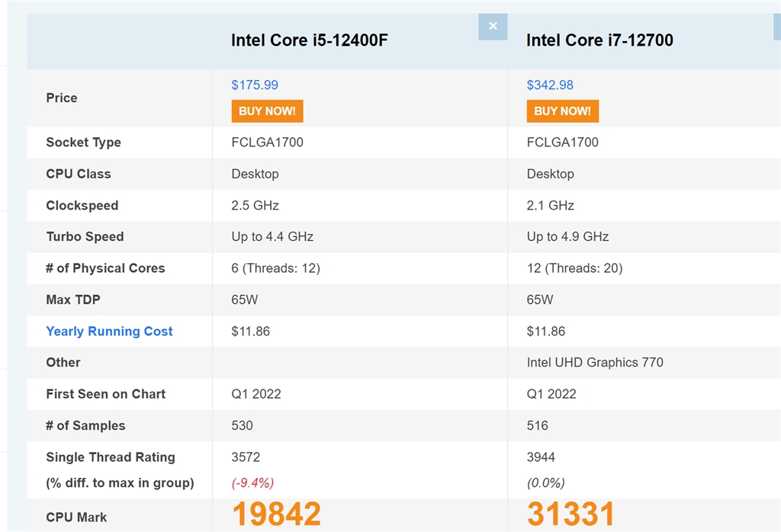
Task: Click the Intel UHD Graphics 770 cell
Action: tap(595, 363)
